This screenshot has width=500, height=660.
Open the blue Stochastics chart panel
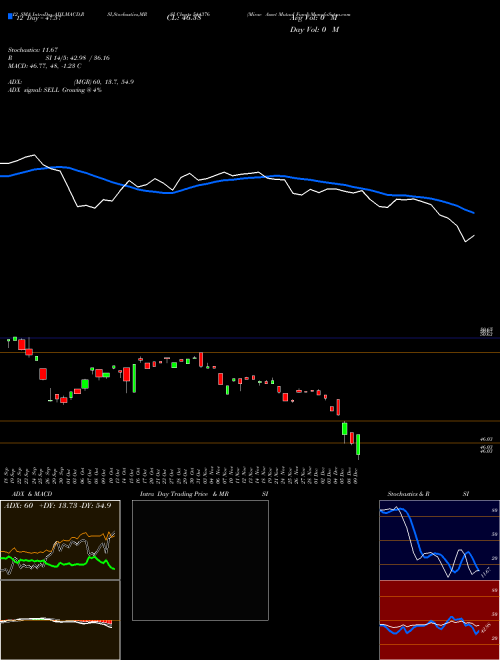439,540
